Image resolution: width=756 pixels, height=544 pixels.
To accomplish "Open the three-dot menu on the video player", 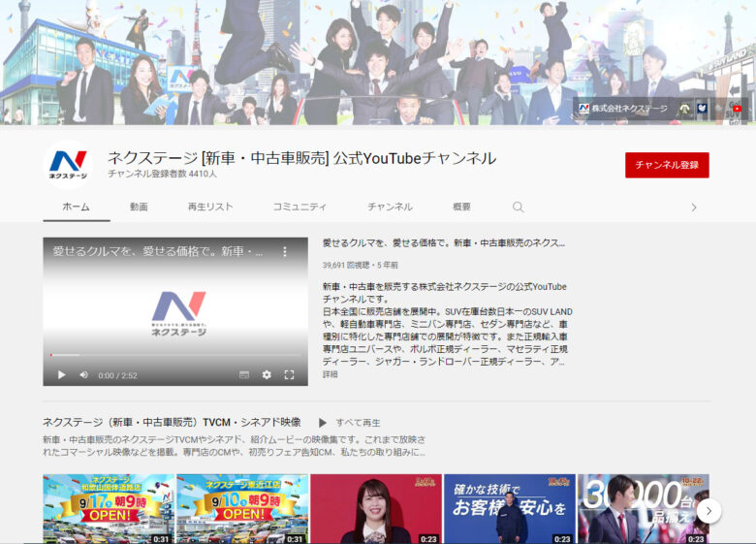I will (x=285, y=251).
